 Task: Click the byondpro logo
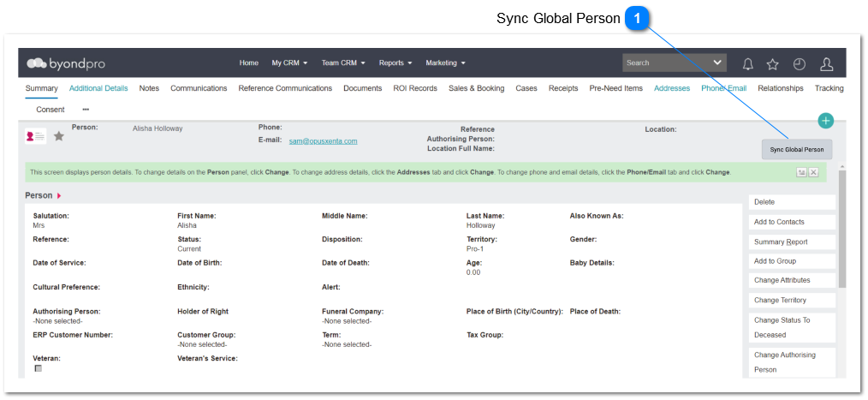pyautogui.click(x=66, y=63)
